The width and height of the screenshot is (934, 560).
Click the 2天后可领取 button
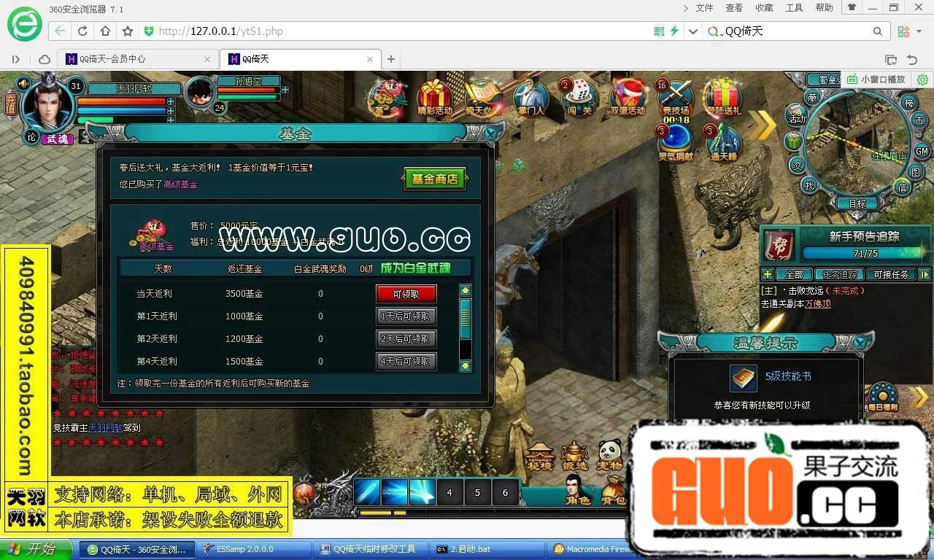pyautogui.click(x=406, y=339)
